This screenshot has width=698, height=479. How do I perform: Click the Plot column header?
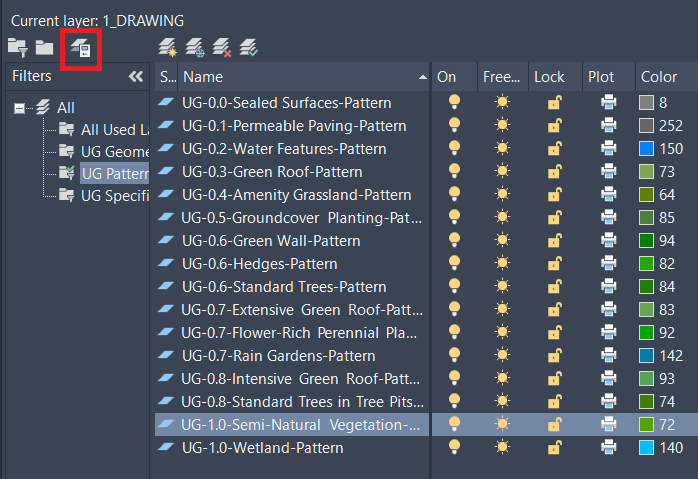click(x=601, y=77)
